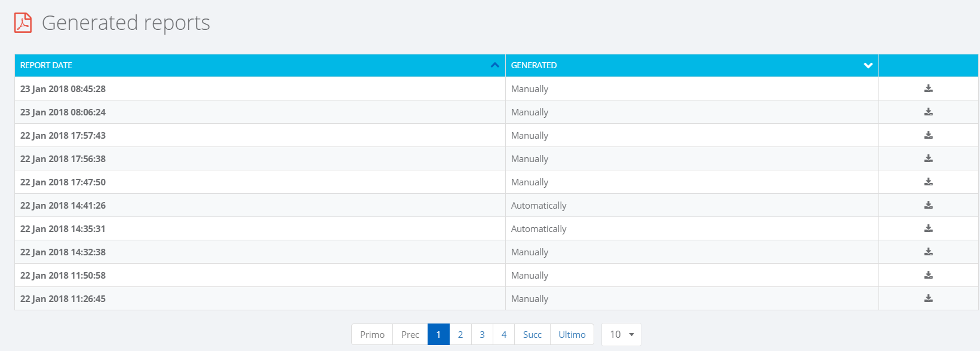Image resolution: width=980 pixels, height=351 pixels.
Task: Download the 22 Jan 2018 14:41:26 report
Action: (928, 205)
